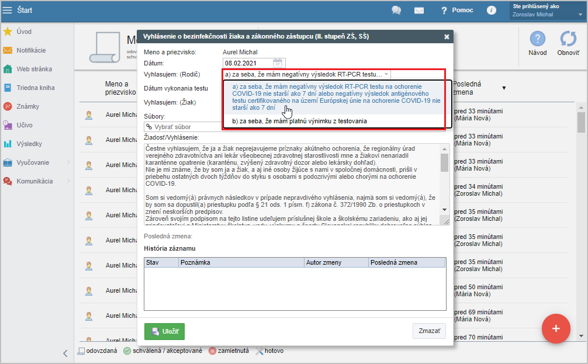Screen dimensions: 588x364
Task: Open the chat bubbles icon in top bar
Action: 396,10
